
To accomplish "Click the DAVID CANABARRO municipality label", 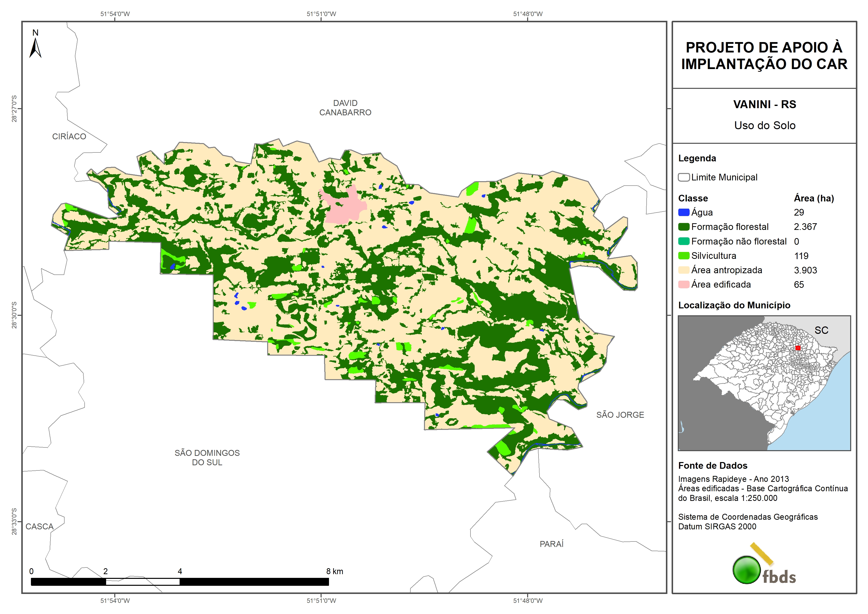I will [345, 108].
